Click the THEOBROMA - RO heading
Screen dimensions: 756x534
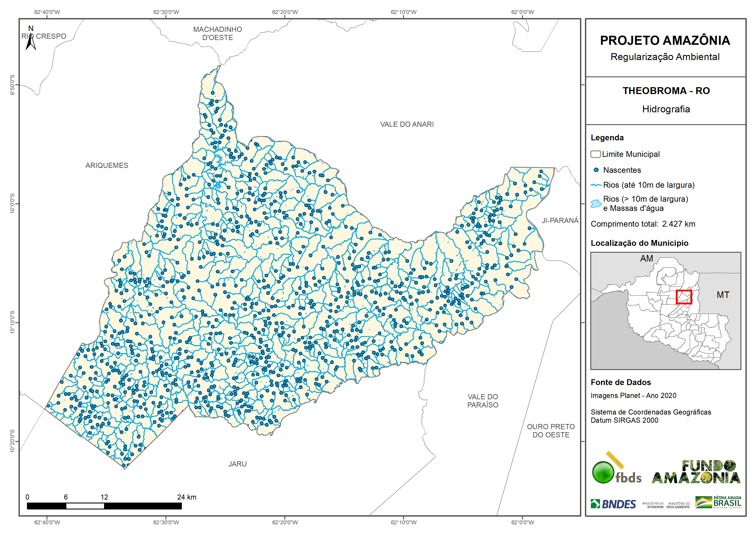point(666,91)
